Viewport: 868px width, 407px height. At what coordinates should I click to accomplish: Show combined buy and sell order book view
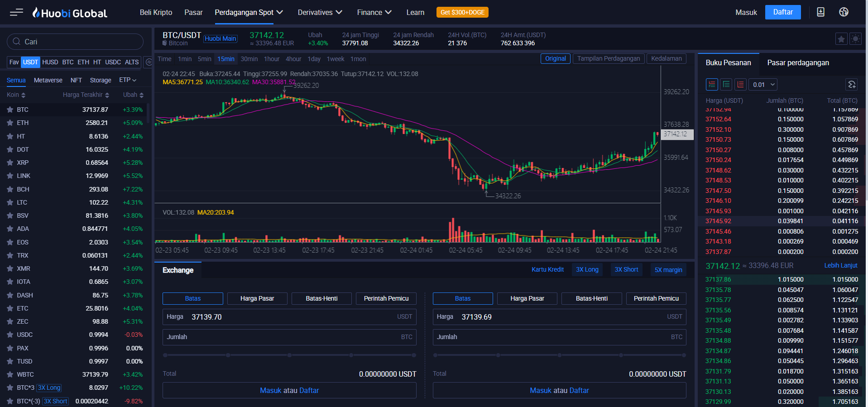[712, 84]
